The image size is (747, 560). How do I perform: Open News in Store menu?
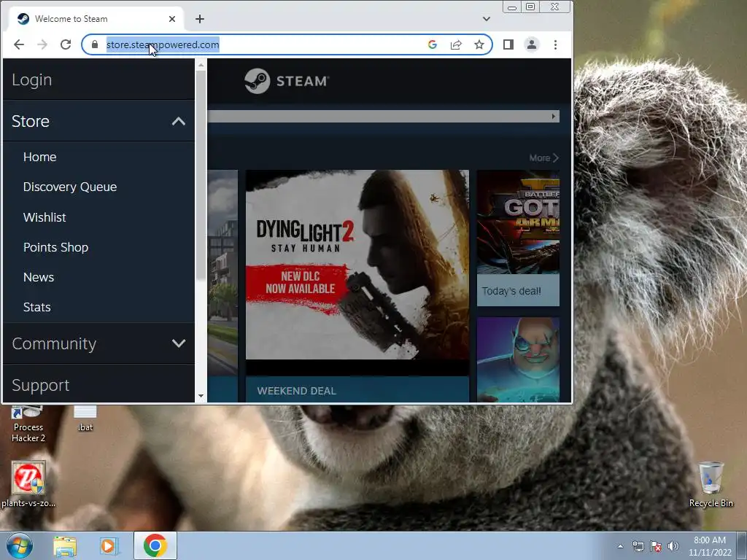[39, 277]
